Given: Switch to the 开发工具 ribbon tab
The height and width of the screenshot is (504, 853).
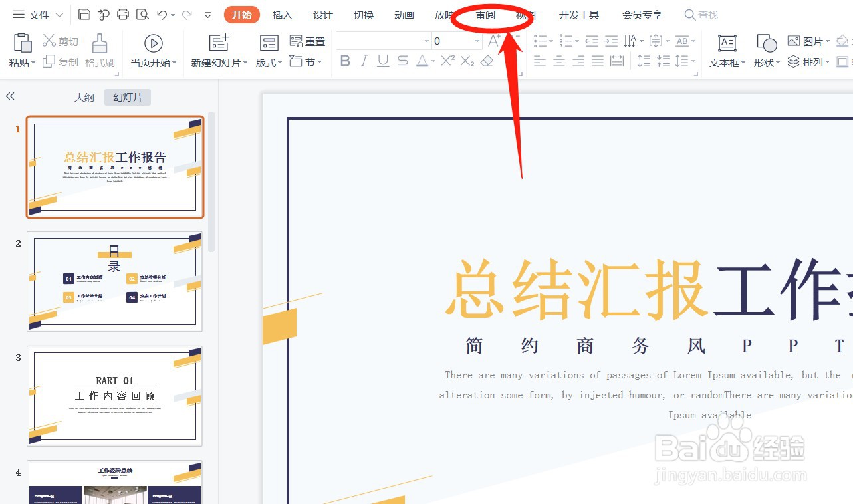Looking at the screenshot, I should (579, 15).
